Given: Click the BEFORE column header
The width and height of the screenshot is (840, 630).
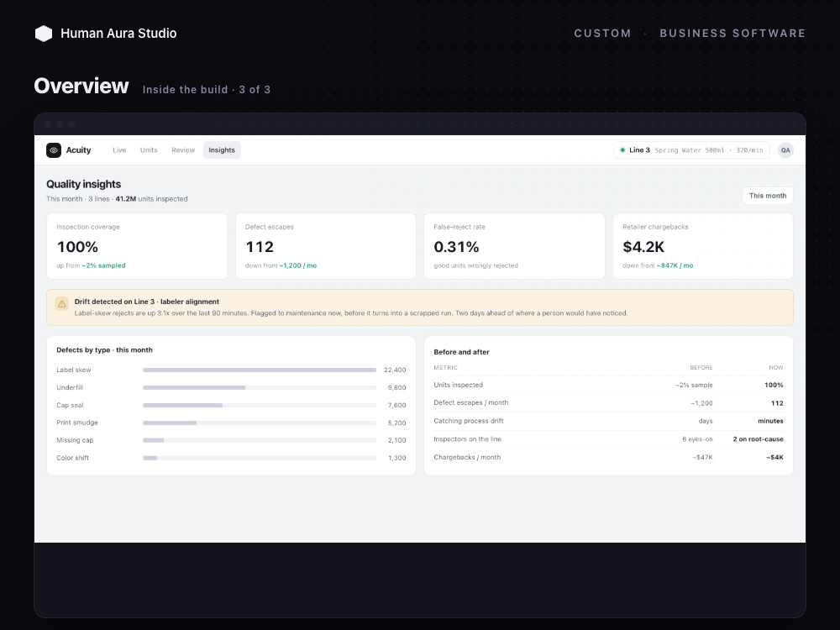Looking at the screenshot, I should point(701,368).
